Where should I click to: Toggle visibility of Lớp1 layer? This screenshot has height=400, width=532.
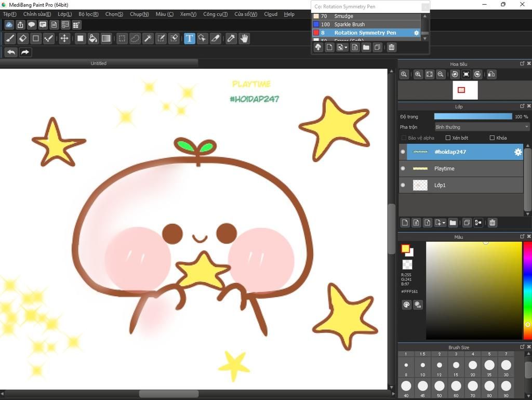click(x=403, y=185)
